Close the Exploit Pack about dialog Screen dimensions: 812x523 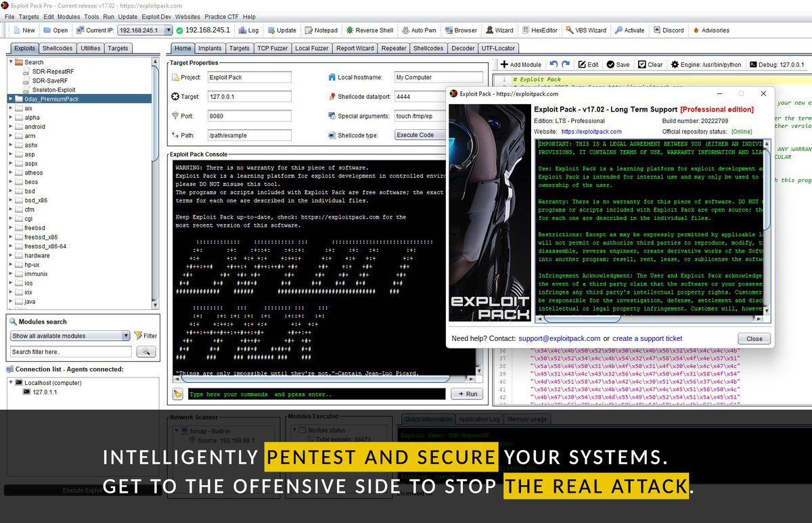[754, 338]
